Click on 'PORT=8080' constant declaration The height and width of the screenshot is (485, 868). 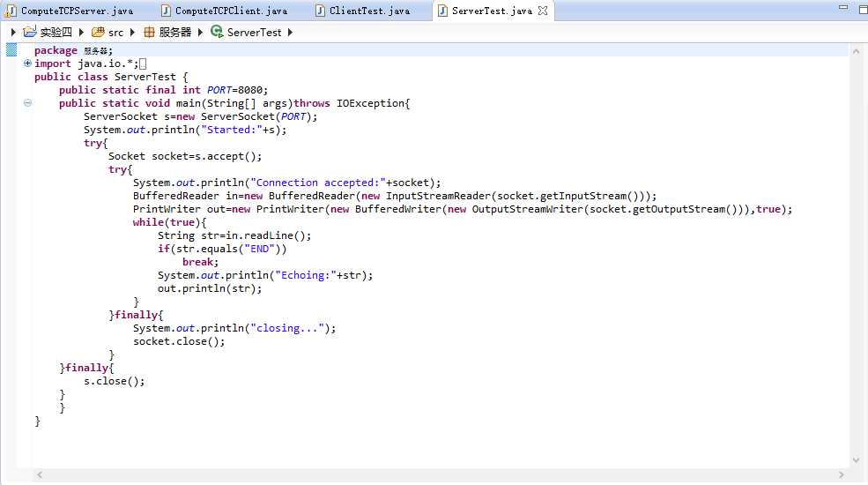click(237, 90)
